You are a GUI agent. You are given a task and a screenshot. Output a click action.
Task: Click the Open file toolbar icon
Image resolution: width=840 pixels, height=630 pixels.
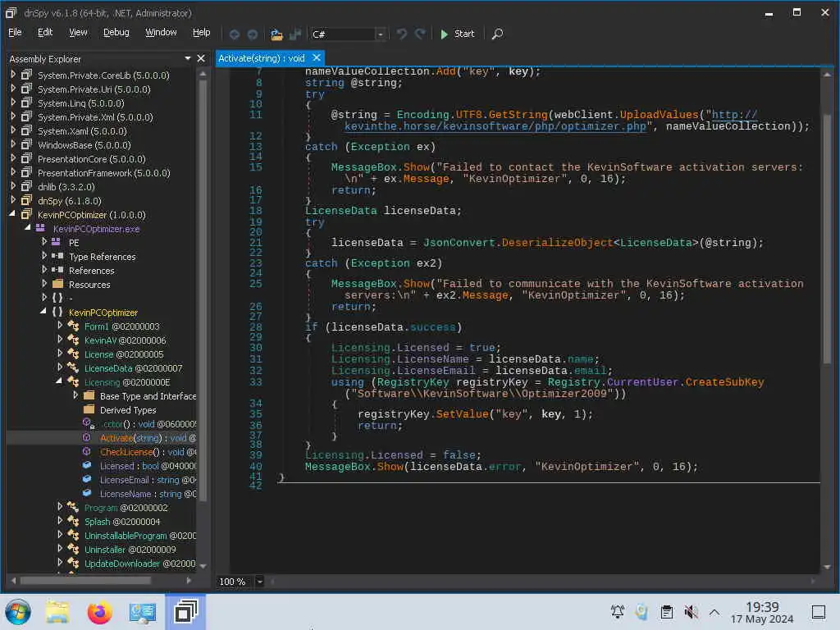coord(276,34)
